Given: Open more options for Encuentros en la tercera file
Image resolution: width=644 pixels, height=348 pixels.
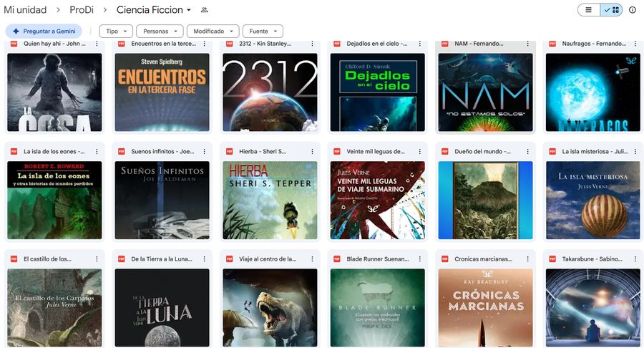Looking at the screenshot, I should [205, 44].
